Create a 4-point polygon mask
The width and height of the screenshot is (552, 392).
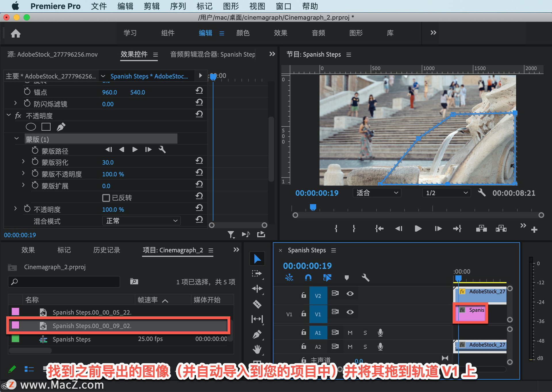(x=46, y=127)
